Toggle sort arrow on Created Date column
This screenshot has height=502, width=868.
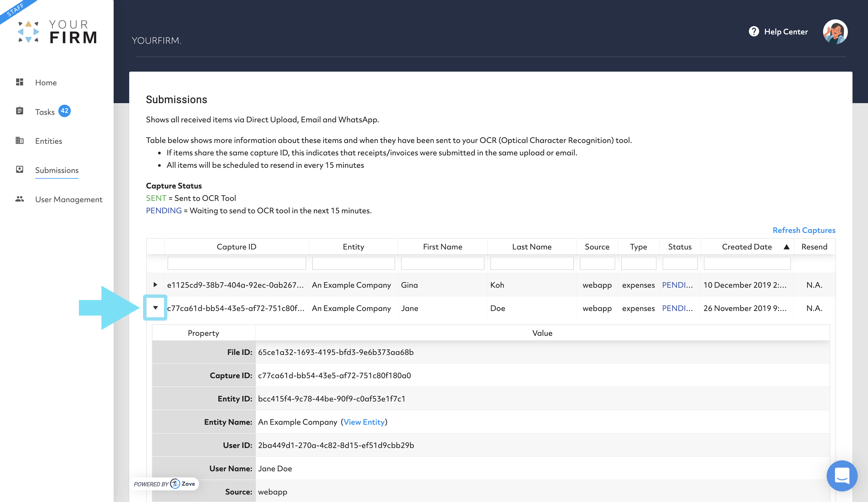[786, 247]
